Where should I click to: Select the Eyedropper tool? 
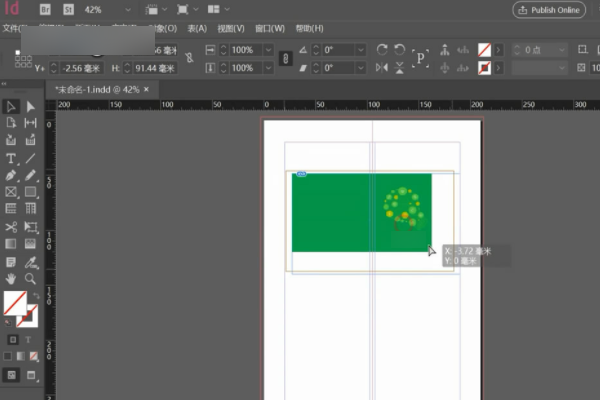pyautogui.click(x=31, y=261)
